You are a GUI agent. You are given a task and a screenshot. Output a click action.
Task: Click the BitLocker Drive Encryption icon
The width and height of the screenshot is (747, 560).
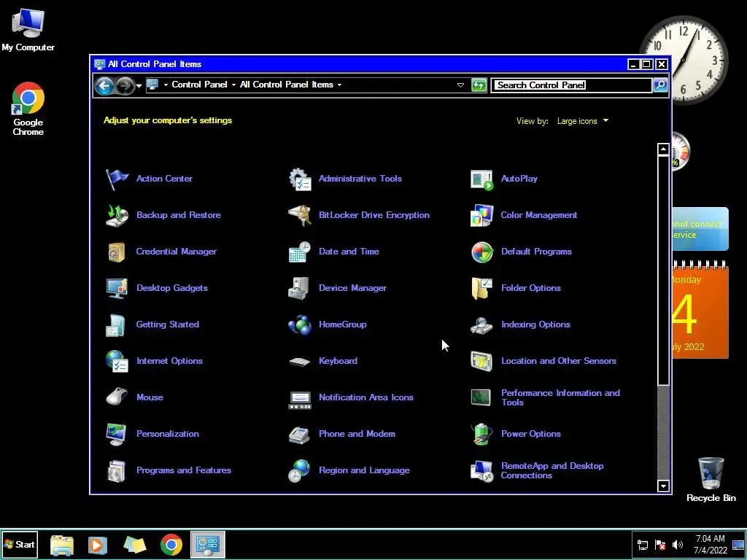tap(300, 215)
